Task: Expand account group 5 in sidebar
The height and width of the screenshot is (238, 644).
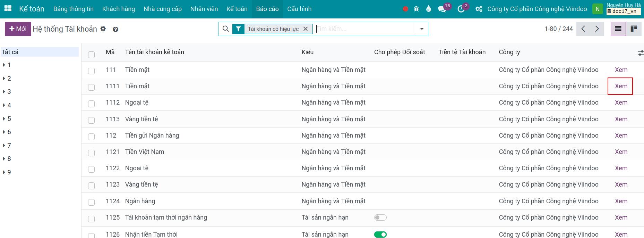Action: click(4, 119)
